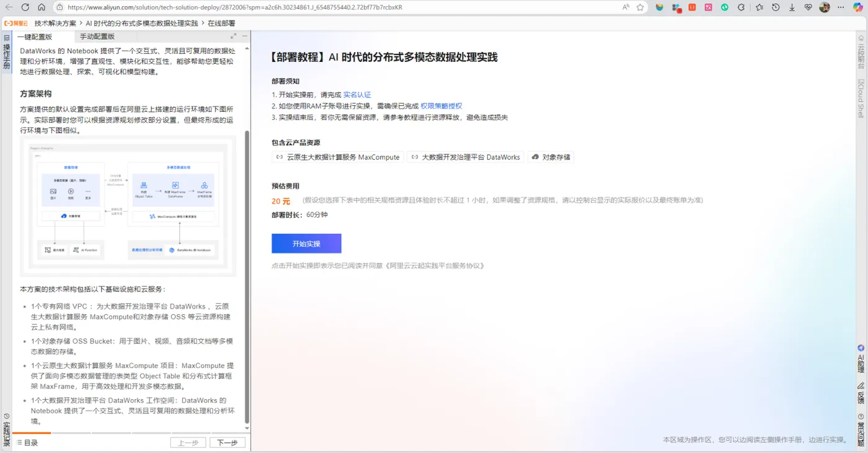Open the pink image extension icon
Screen dimensions: 868x453
point(708,7)
